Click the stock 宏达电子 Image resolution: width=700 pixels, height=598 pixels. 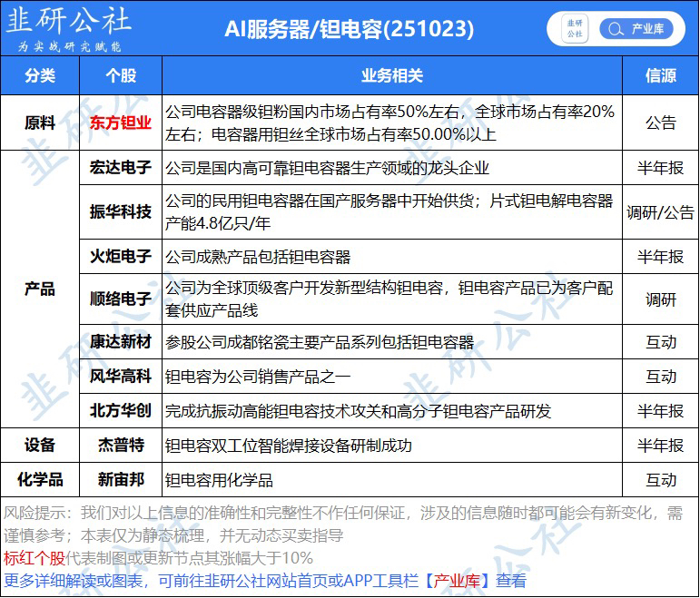click(x=121, y=168)
